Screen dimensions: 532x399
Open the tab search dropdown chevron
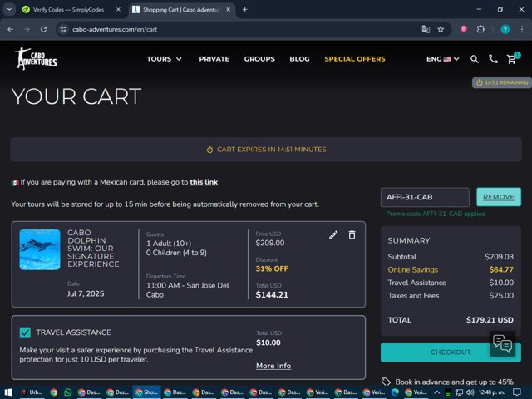pos(9,9)
